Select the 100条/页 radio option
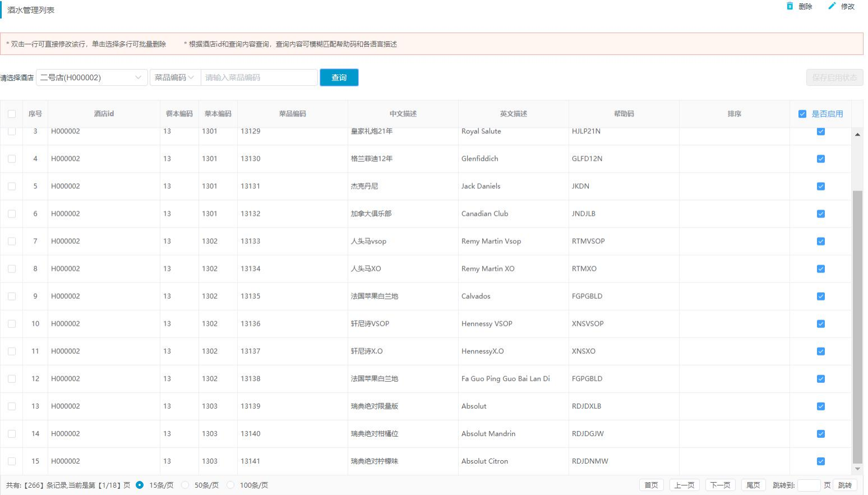This screenshot has height=495, width=868. pyautogui.click(x=230, y=485)
